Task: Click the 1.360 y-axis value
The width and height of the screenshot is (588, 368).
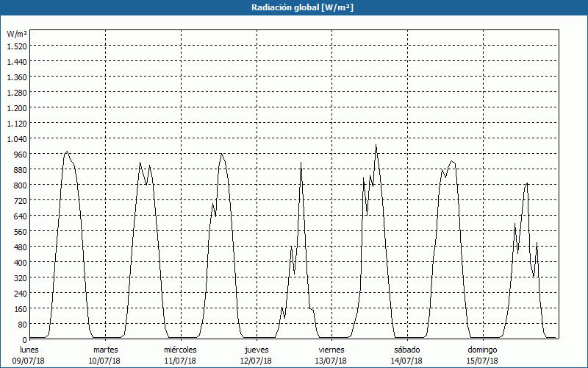Action: pos(17,77)
